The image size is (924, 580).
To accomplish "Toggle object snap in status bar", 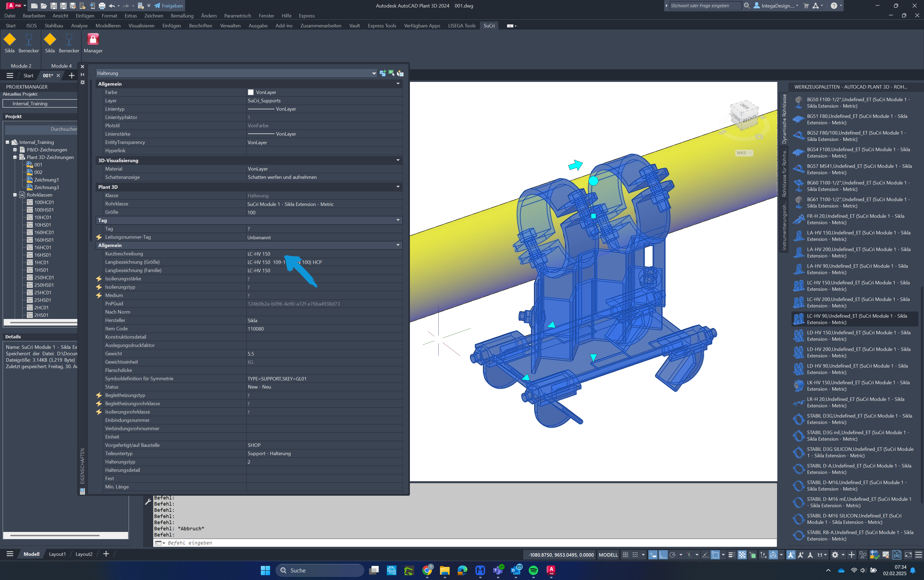I will pyautogui.click(x=715, y=555).
